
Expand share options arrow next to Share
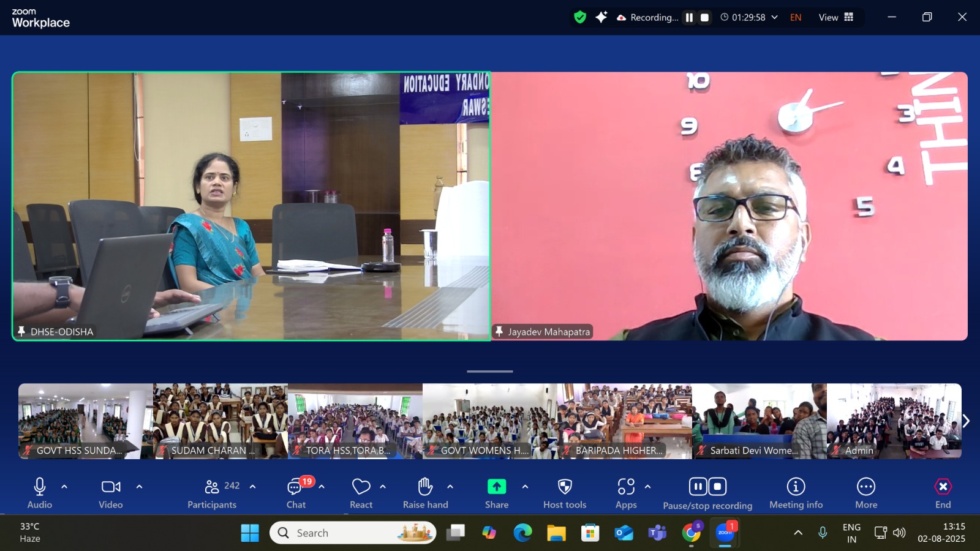tap(525, 487)
